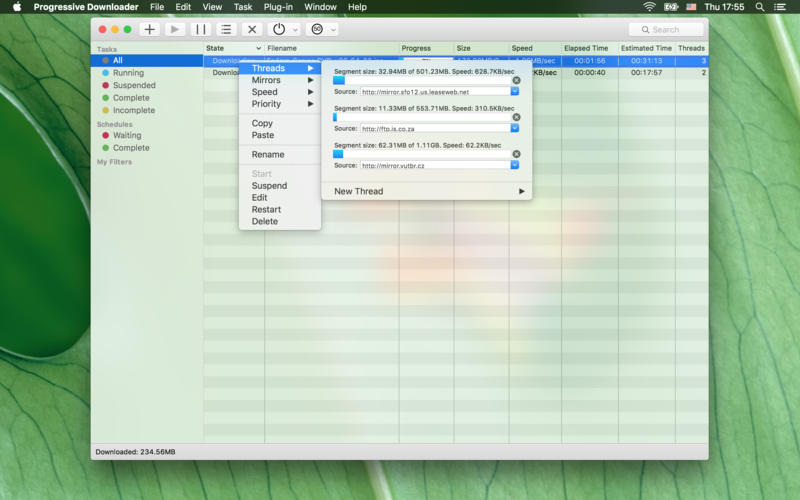Image resolution: width=800 pixels, height=500 pixels.
Task: Click the delete task X icon
Action: (x=253, y=30)
